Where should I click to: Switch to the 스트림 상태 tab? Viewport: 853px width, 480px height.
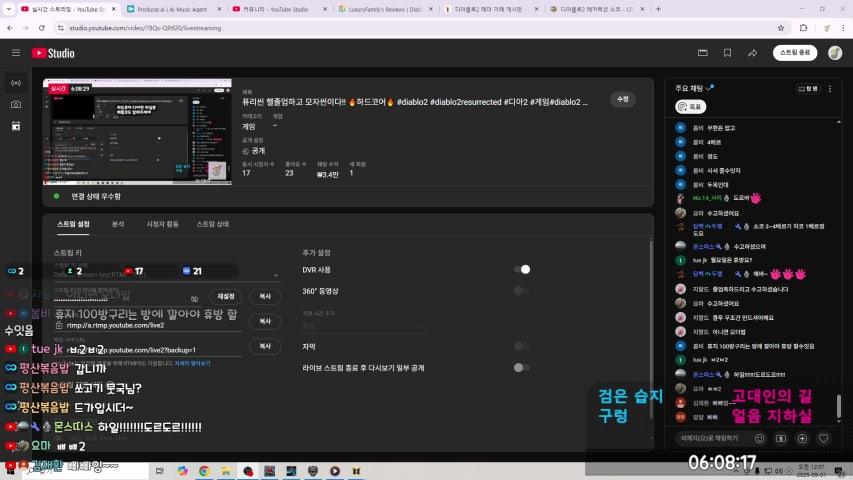click(x=213, y=224)
